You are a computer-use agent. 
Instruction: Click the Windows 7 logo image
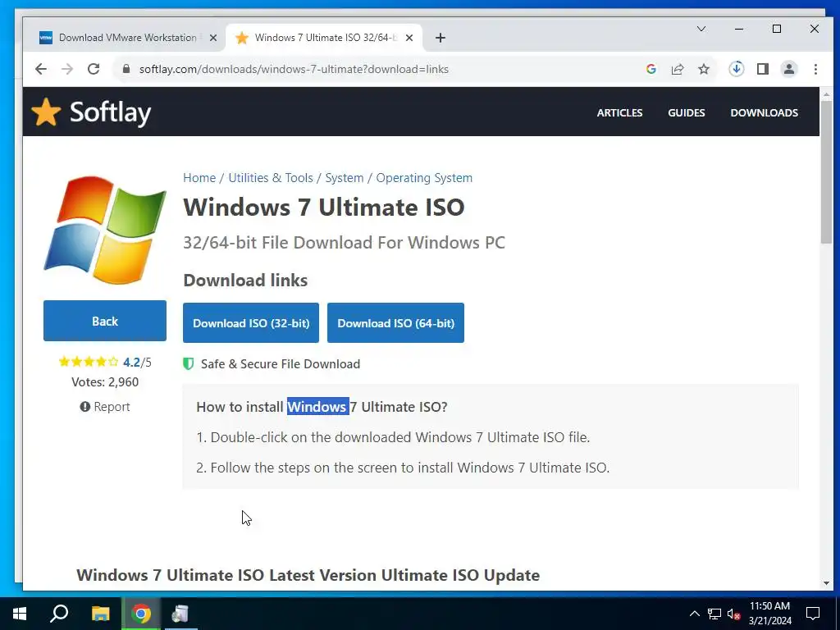coord(105,230)
